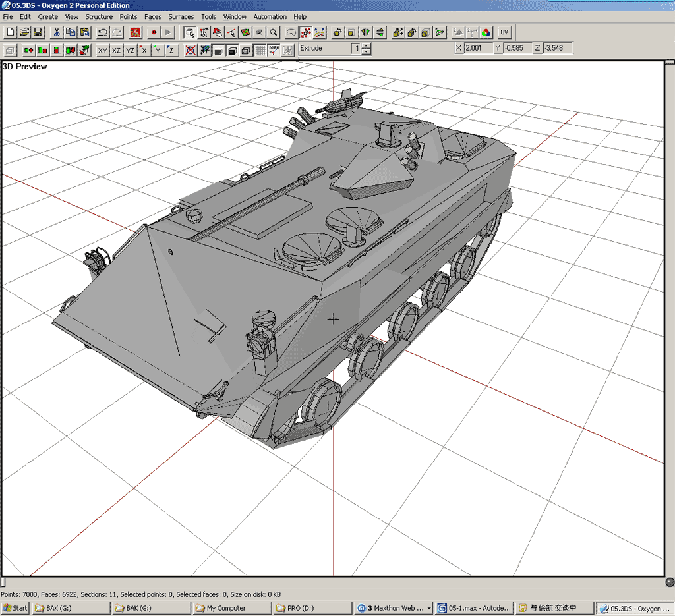The height and width of the screenshot is (616, 675).
Task: Click the Undo arrow icon
Action: coord(102,32)
